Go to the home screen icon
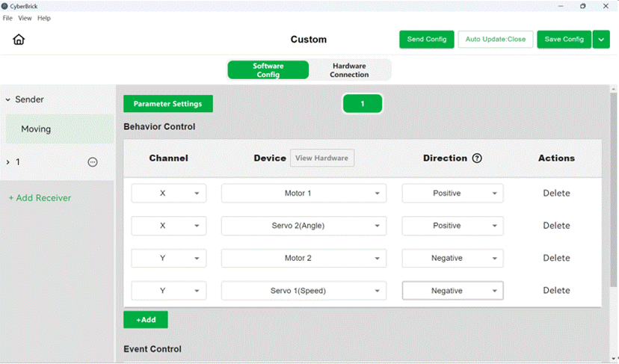Screen dimensions: 619x364 coord(19,40)
